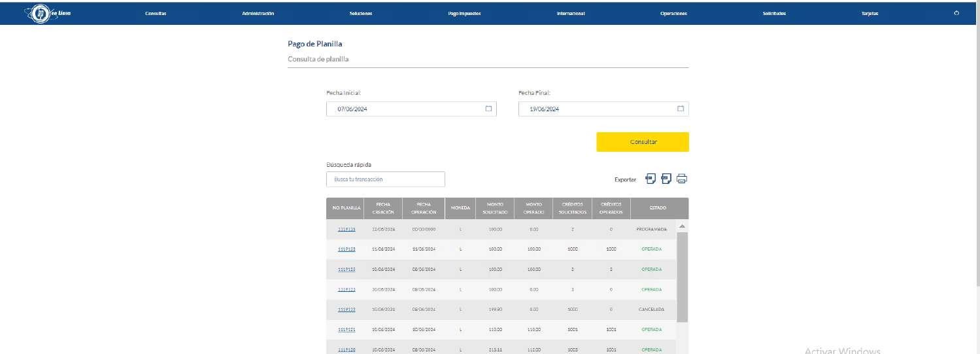Viewport: 980px width, 354px height.
Task: Click the FECHA CREACIÓN column header
Action: tap(383, 208)
